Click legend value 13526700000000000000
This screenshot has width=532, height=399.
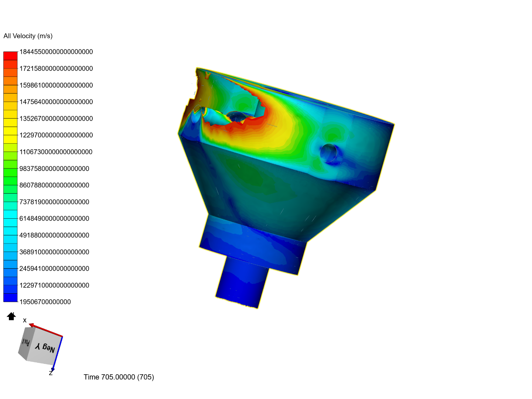tap(56, 119)
